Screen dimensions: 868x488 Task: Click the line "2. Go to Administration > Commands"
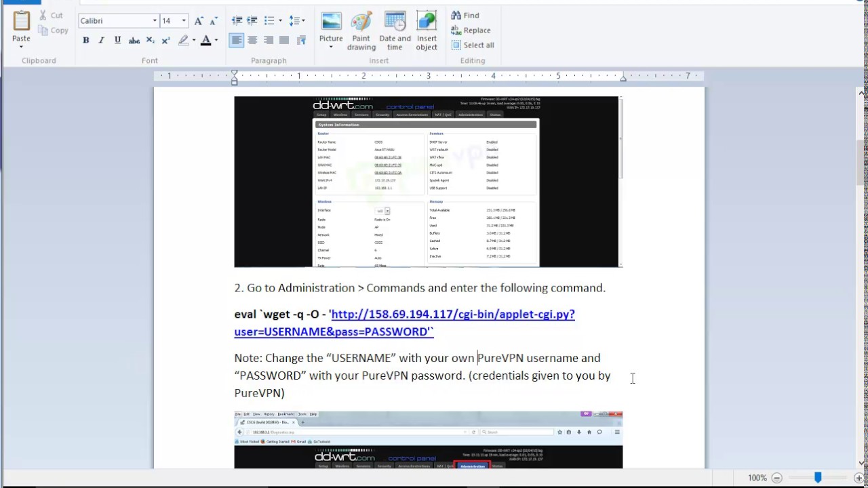tap(420, 288)
